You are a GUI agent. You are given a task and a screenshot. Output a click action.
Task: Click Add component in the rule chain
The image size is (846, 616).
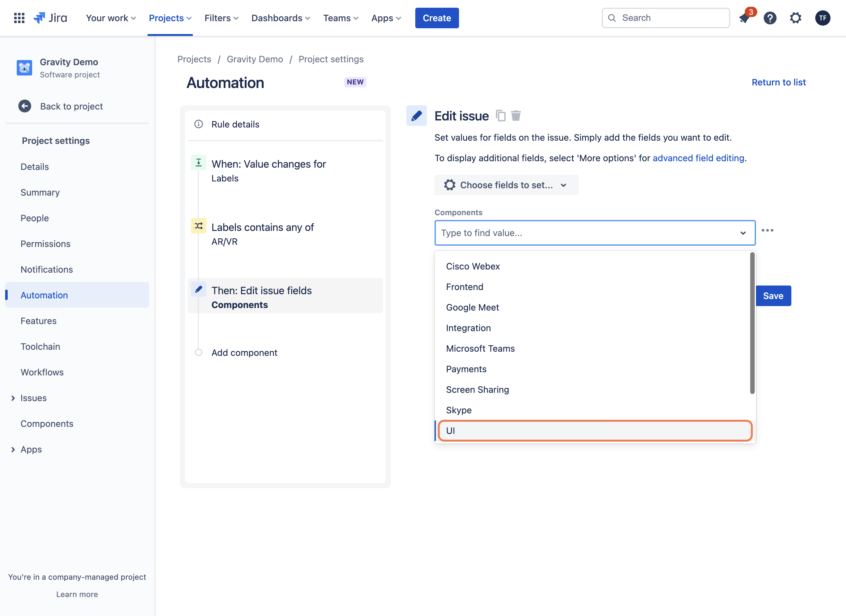pyautogui.click(x=244, y=352)
